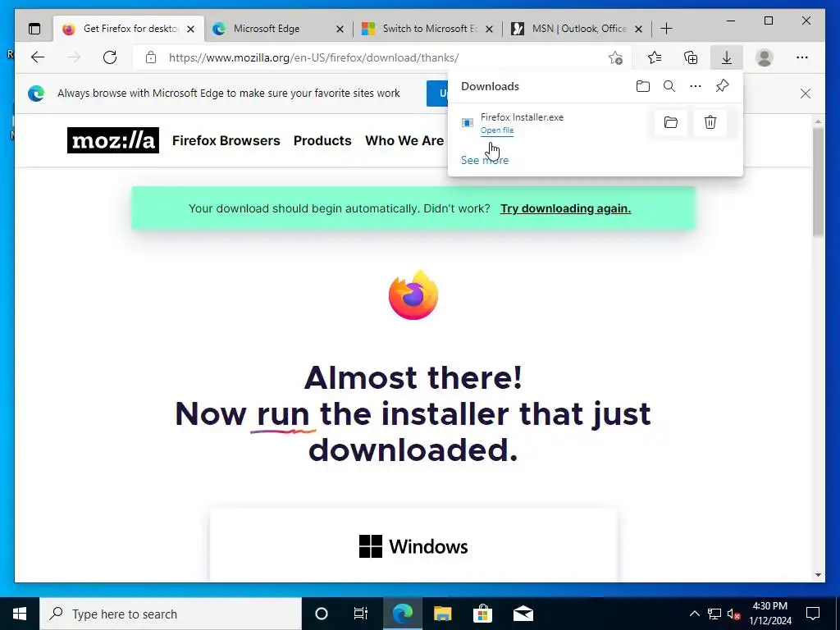The height and width of the screenshot is (630, 840).
Task: Open Mail app from taskbar
Action: coord(523,614)
